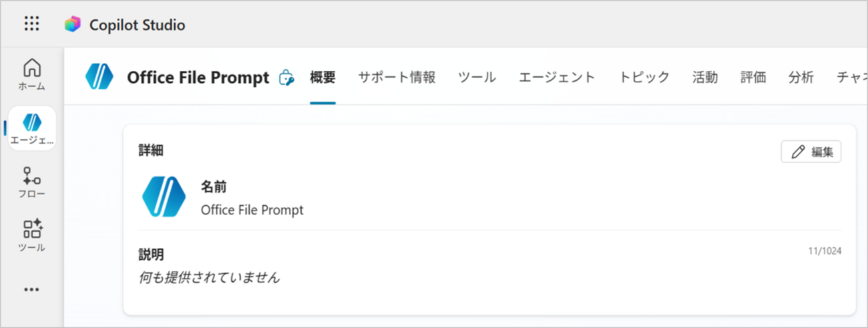Click the Copilot Studio logo icon
The width and height of the screenshot is (868, 328).
(72, 25)
